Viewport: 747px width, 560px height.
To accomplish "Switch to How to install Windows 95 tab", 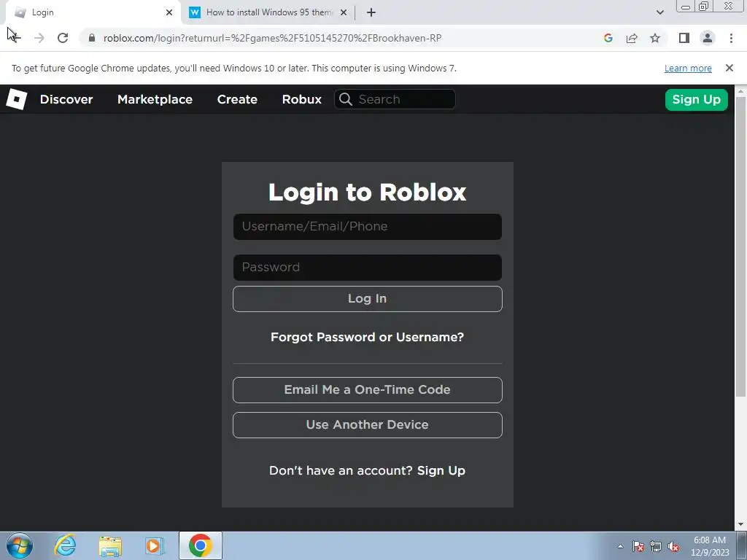I will tap(268, 12).
